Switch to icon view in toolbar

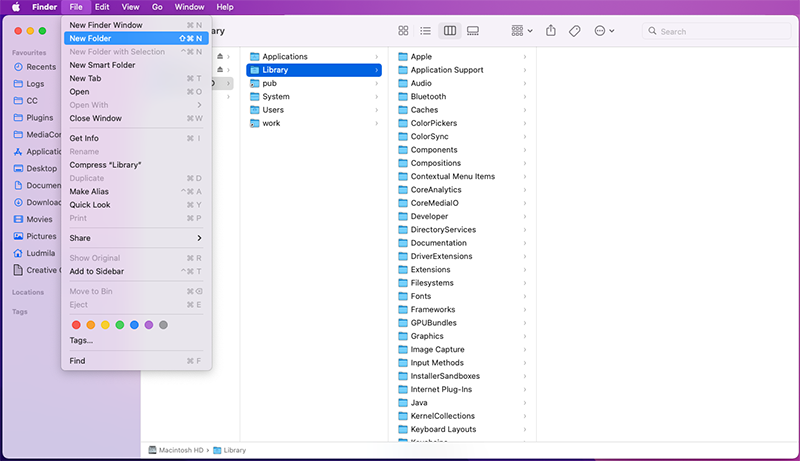[x=403, y=31]
